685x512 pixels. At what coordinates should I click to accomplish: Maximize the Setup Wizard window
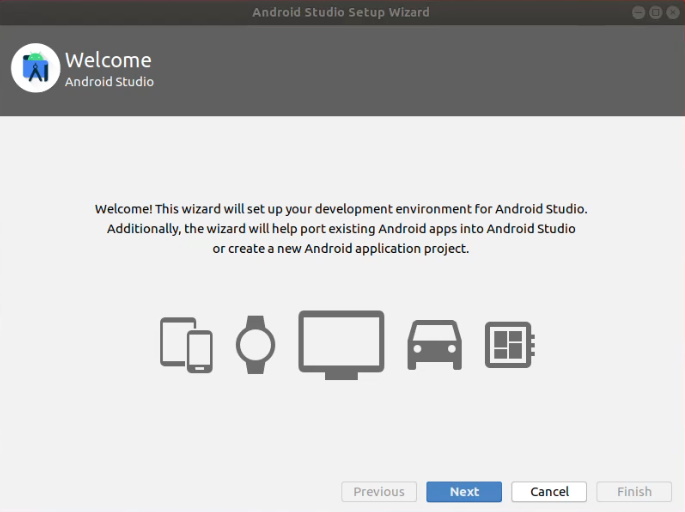tap(655, 13)
